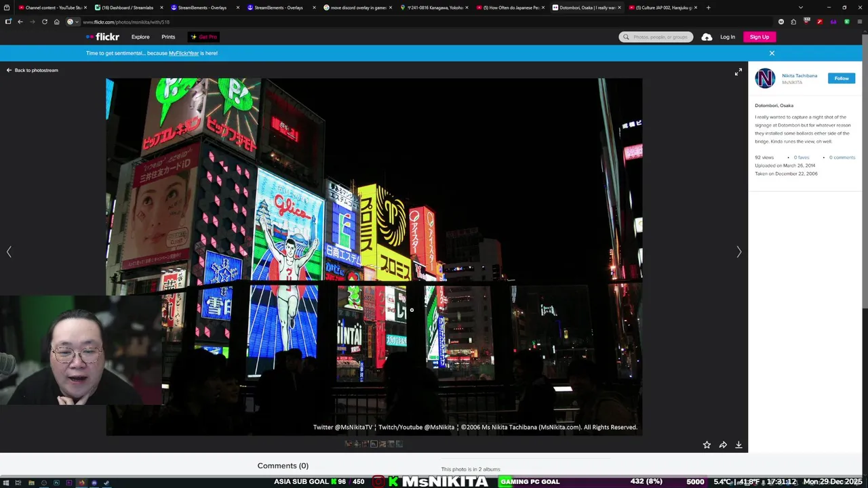This screenshot has width=868, height=488.
Task: Click the Taken on December 22, 2006 date
Action: pos(786,174)
